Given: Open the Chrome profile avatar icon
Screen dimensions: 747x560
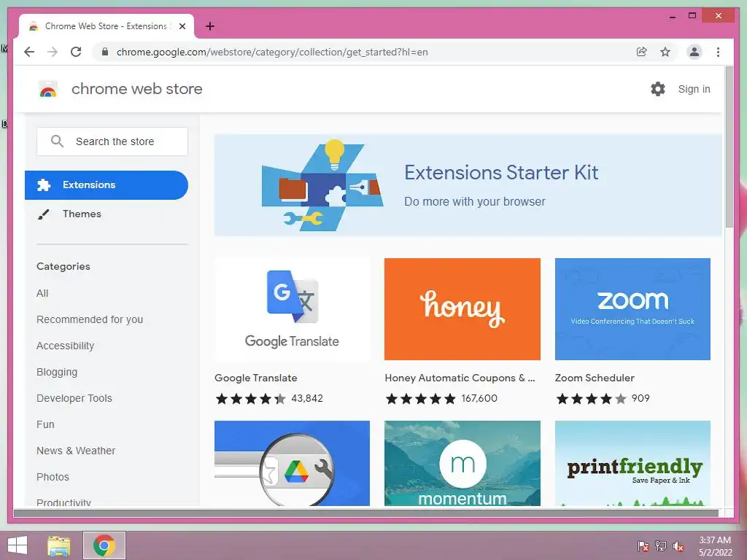Looking at the screenshot, I should pos(694,52).
